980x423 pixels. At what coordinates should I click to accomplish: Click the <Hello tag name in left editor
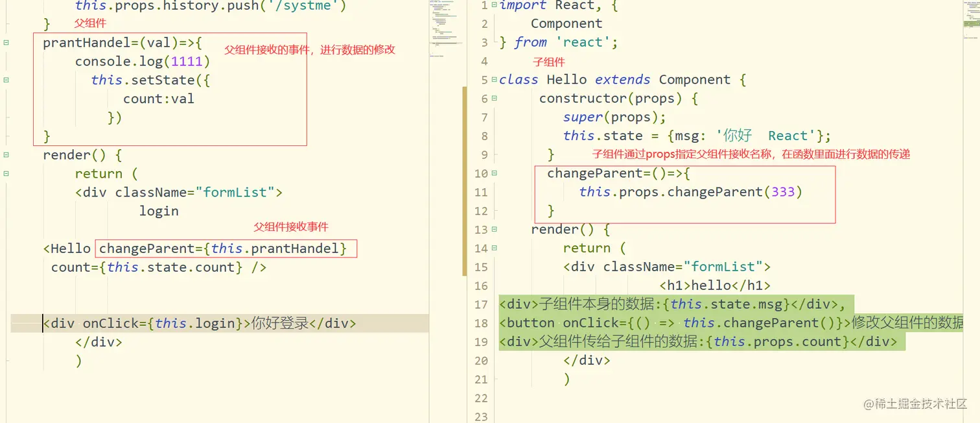(x=67, y=248)
